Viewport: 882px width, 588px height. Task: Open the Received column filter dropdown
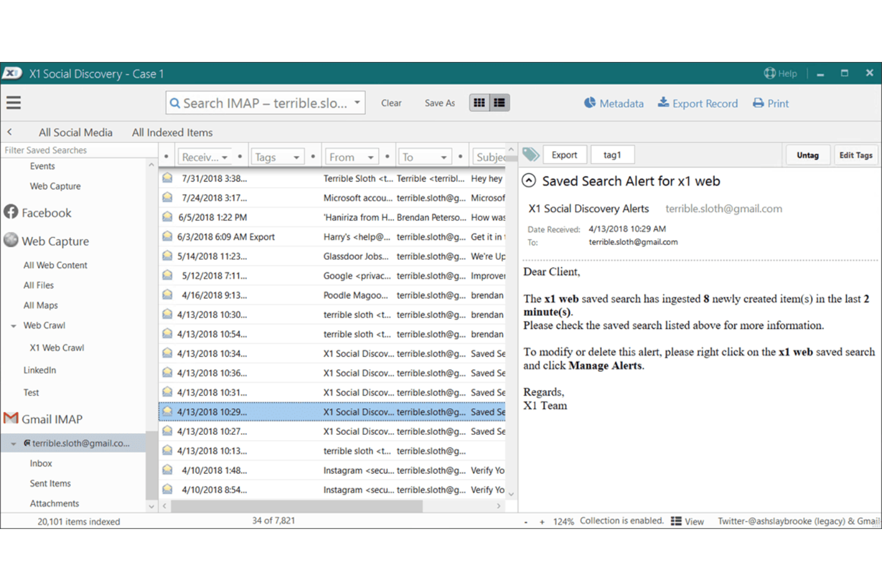point(225,157)
